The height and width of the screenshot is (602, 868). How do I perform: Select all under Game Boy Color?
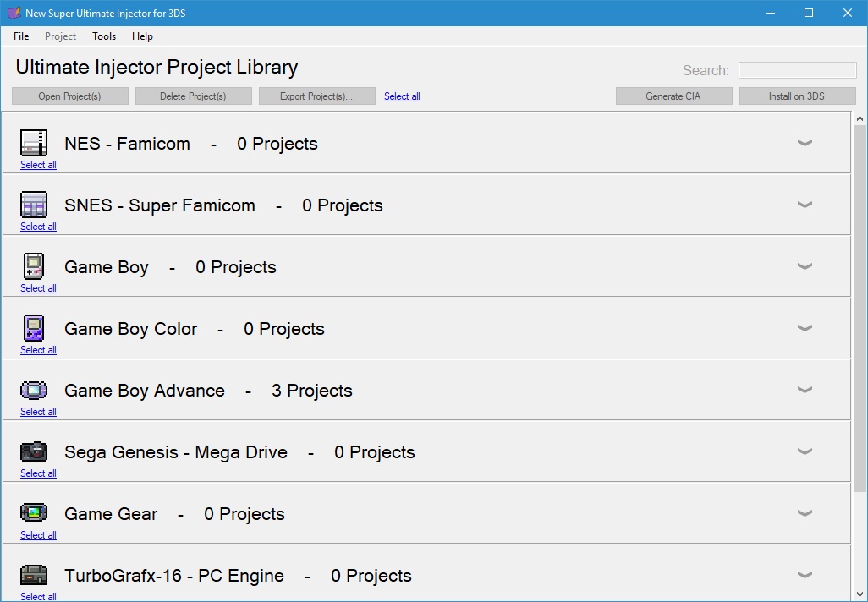pyautogui.click(x=38, y=350)
